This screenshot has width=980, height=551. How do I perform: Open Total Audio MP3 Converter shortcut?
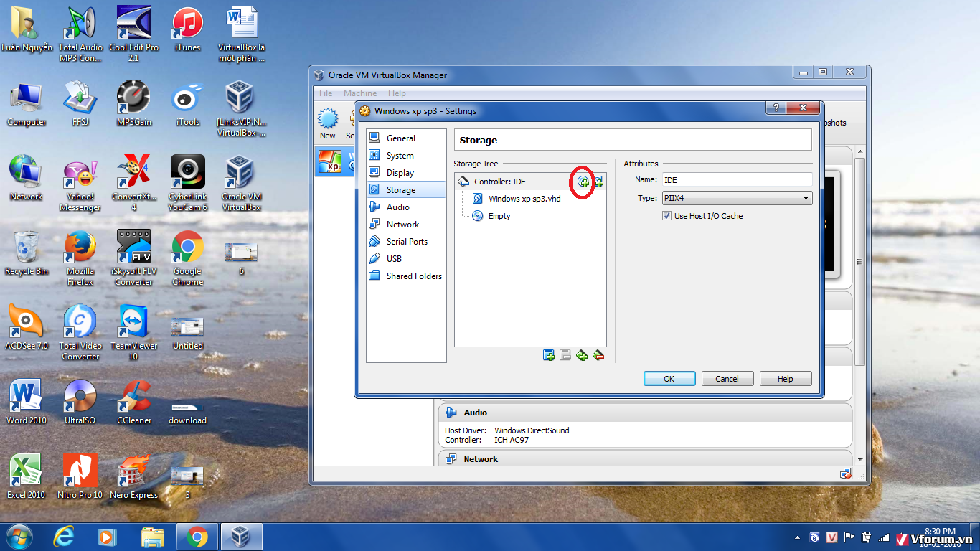point(80,34)
